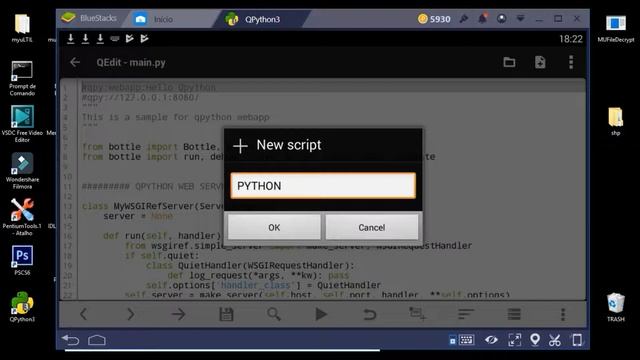Open BlueStacks notifications bell
640x360 pixels.
pyautogui.click(x=482, y=19)
